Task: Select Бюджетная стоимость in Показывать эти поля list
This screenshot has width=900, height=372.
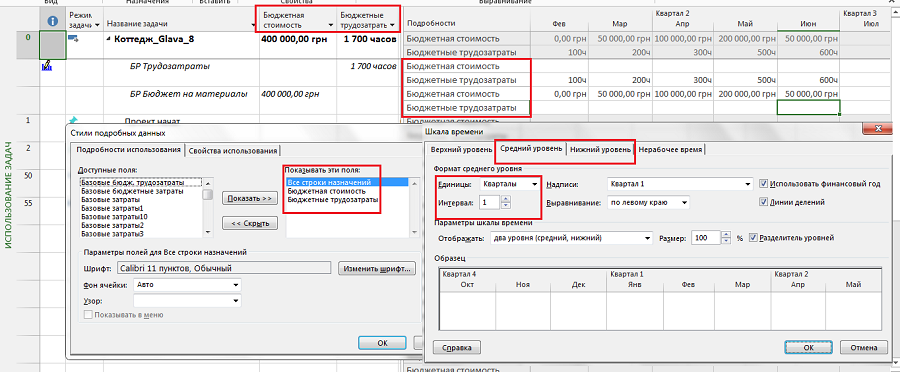Action: [x=327, y=191]
